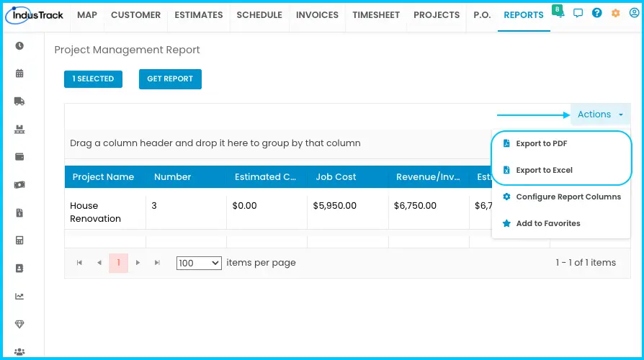Image resolution: width=644 pixels, height=360 pixels.
Task: Click the GET REPORT button
Action: click(170, 78)
